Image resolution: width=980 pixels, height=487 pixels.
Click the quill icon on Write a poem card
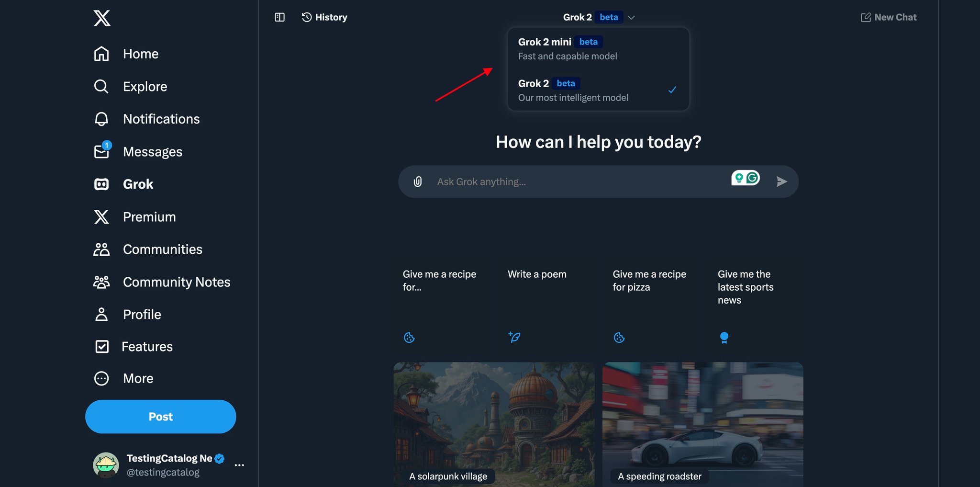pos(514,337)
